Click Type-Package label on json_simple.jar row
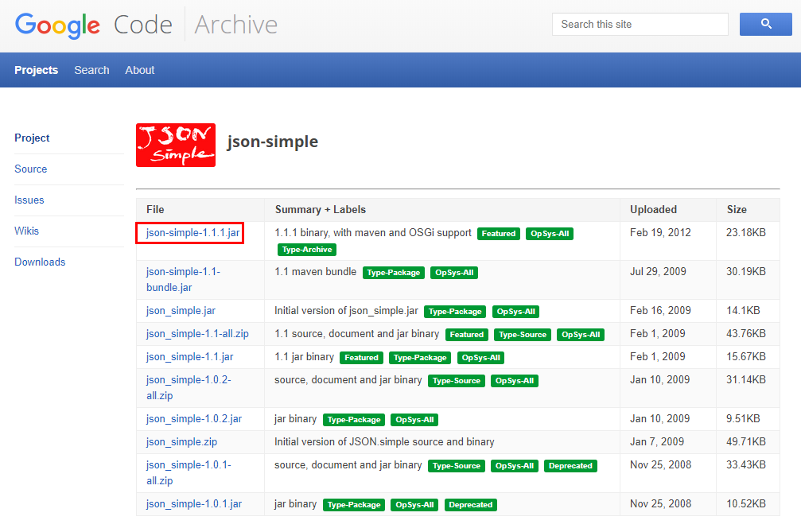The width and height of the screenshot is (801, 532). click(455, 312)
